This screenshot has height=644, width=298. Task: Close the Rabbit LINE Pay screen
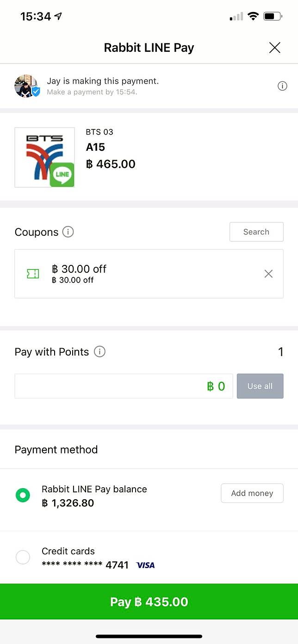tap(275, 48)
